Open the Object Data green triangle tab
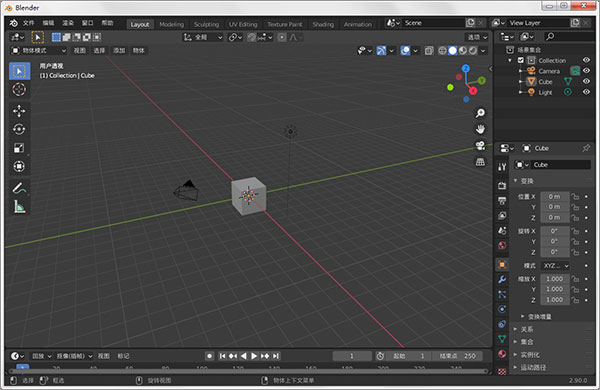The width and height of the screenshot is (600, 390). pos(502,339)
